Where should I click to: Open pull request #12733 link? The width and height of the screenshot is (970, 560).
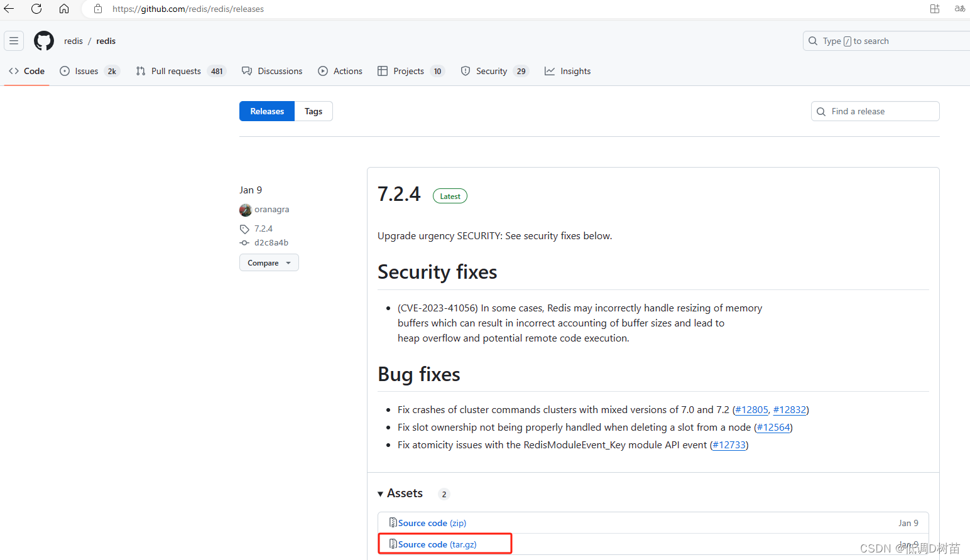(729, 444)
